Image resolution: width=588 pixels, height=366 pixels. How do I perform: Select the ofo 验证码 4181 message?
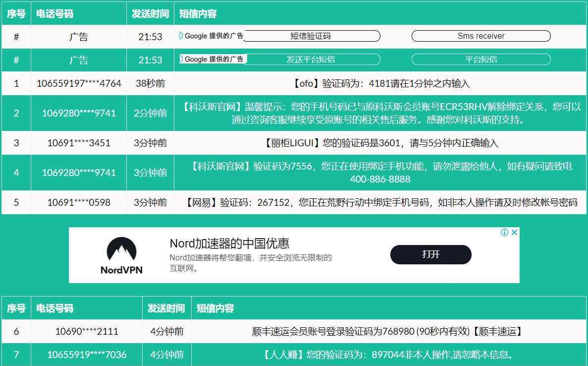click(380, 83)
